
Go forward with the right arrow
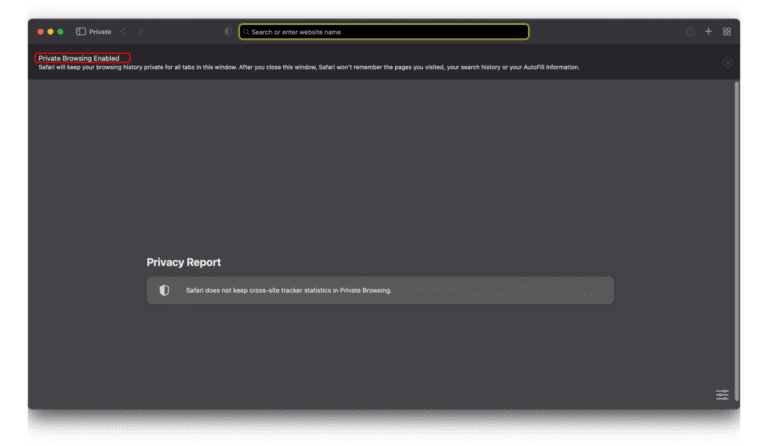tap(141, 31)
